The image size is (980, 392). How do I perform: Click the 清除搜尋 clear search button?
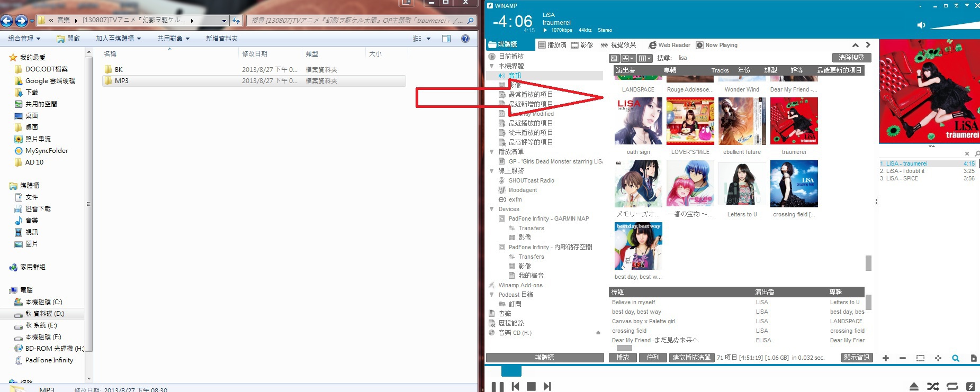click(x=851, y=58)
